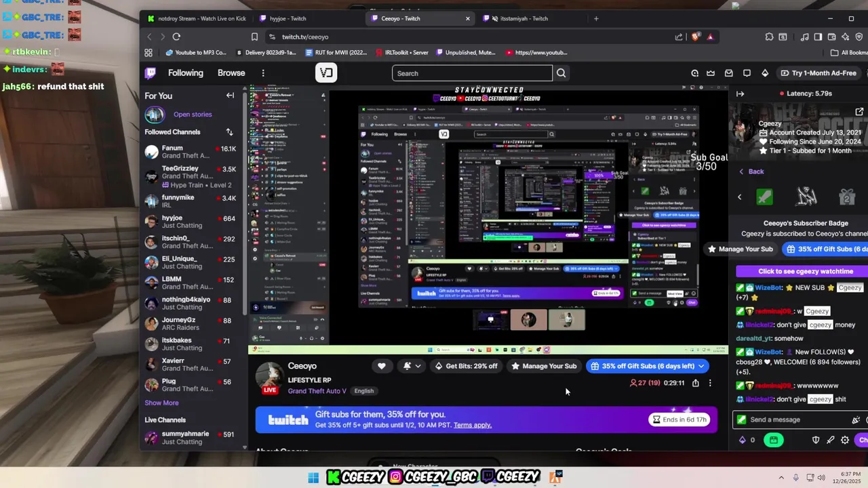
Task: Open the Twitch home logo
Action: click(x=151, y=73)
